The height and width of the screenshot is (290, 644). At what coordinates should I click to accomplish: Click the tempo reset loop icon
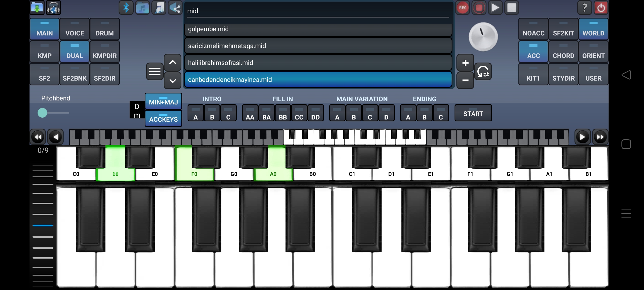click(483, 72)
